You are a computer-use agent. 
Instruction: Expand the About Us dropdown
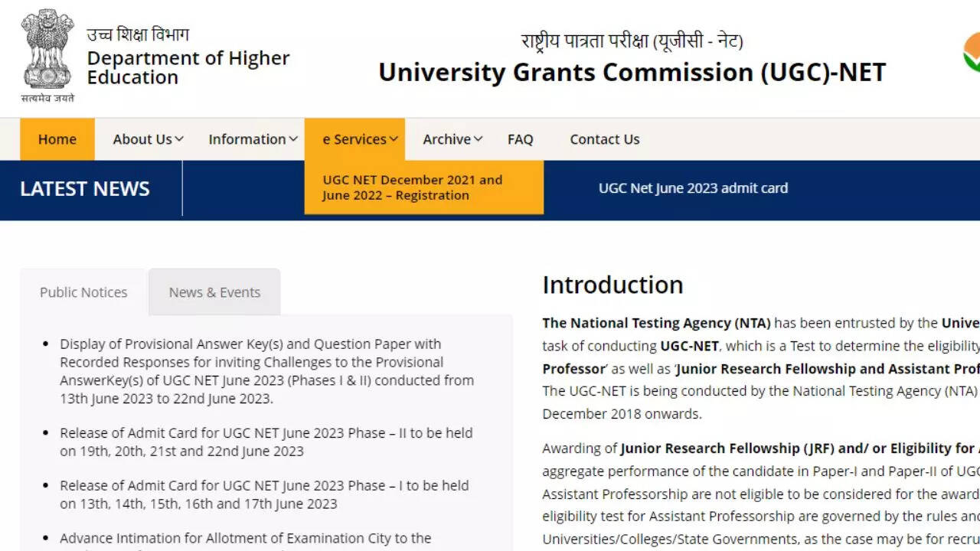148,139
